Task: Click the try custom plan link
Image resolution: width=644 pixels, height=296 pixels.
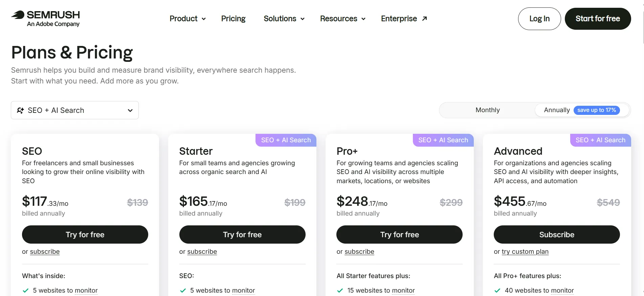Action: [525, 252]
